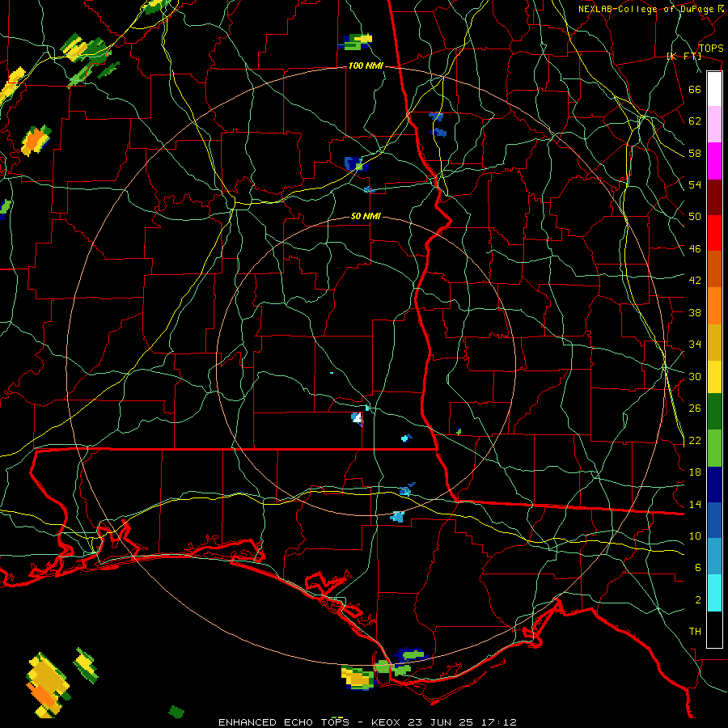Click the 'TOPS' legend title
This screenshot has height=728, width=728.
click(711, 48)
